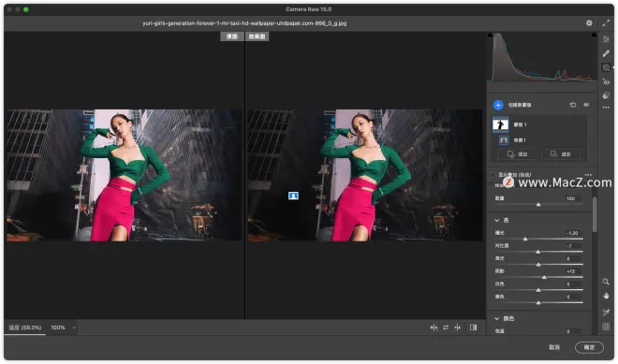
Task: Click the Exposure value field -1.20
Action: click(572, 233)
